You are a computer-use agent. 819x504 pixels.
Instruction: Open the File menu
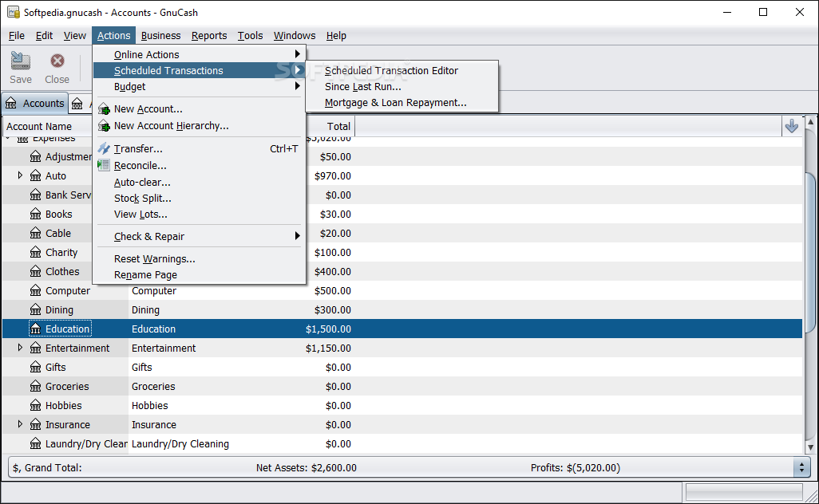(x=17, y=35)
